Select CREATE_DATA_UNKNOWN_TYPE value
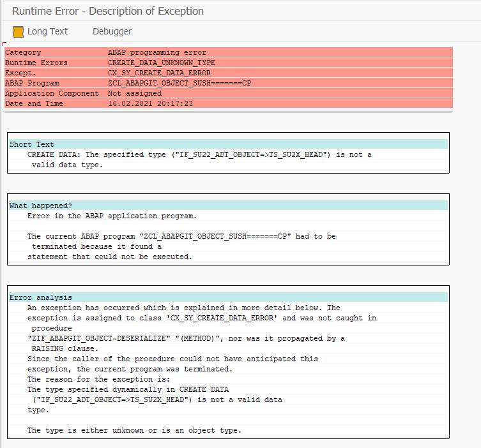The image size is (481, 448). coord(162,63)
